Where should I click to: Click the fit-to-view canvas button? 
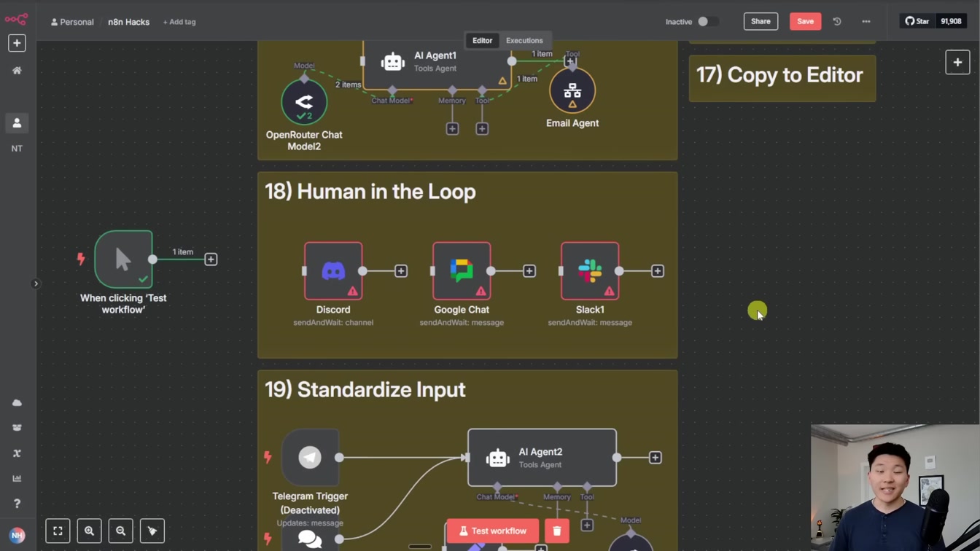pyautogui.click(x=58, y=531)
